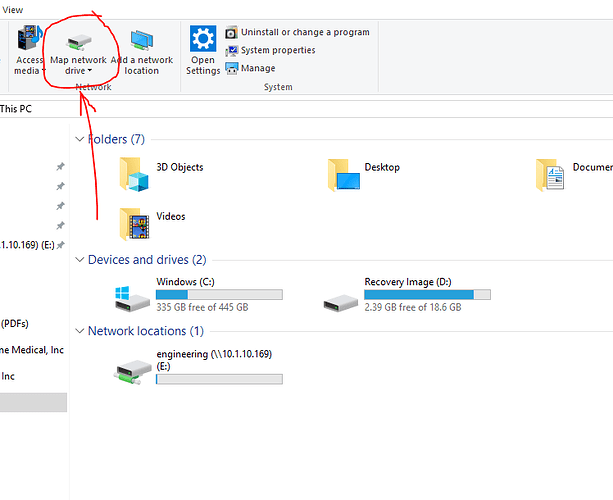The width and height of the screenshot is (613, 500).
Task: Open the Map network drive dropdown arrow
Action: click(90, 71)
